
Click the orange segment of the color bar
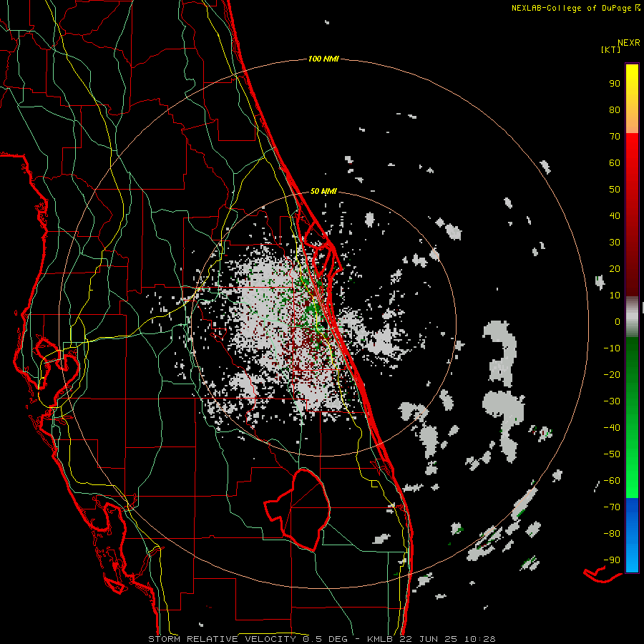click(632, 122)
